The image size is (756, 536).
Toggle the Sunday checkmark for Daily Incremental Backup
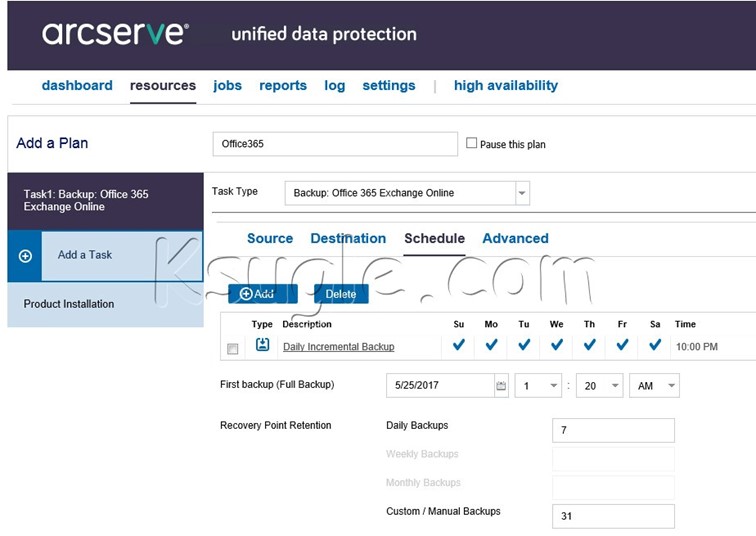[x=459, y=345]
